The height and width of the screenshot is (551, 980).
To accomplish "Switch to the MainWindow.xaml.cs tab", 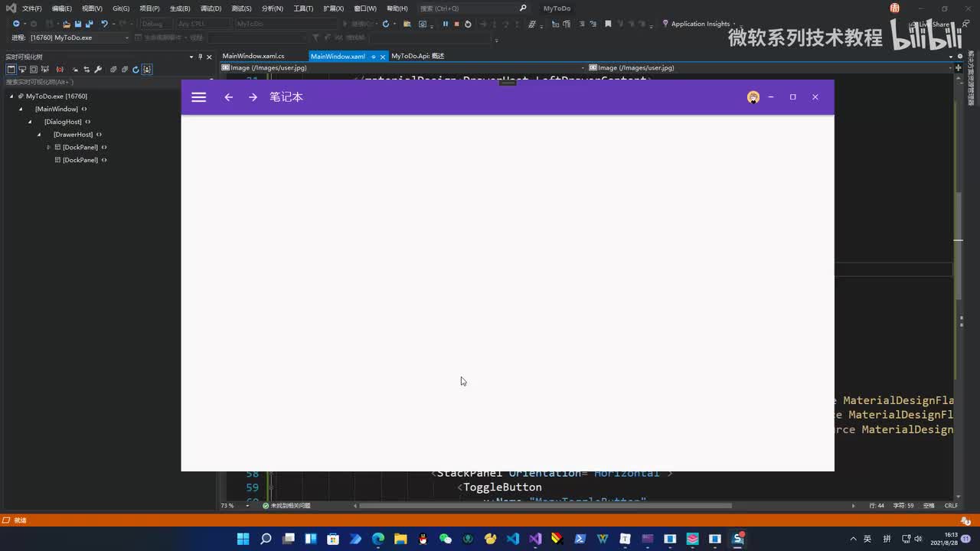I will click(x=253, y=56).
